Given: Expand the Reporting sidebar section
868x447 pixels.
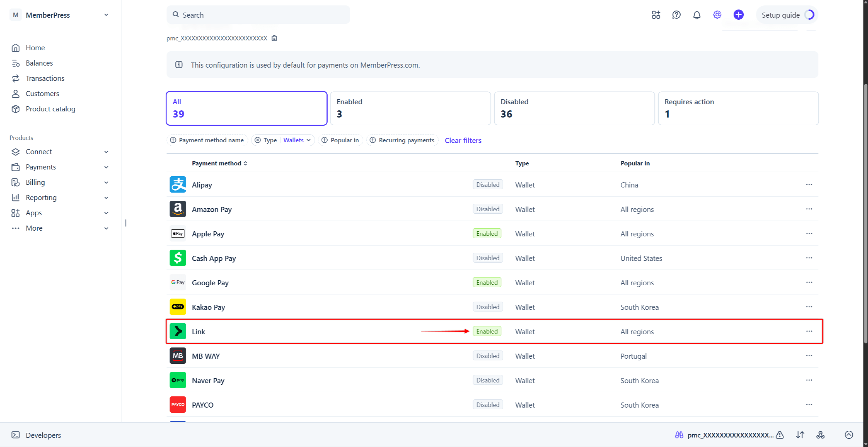Looking at the screenshot, I should [x=106, y=198].
